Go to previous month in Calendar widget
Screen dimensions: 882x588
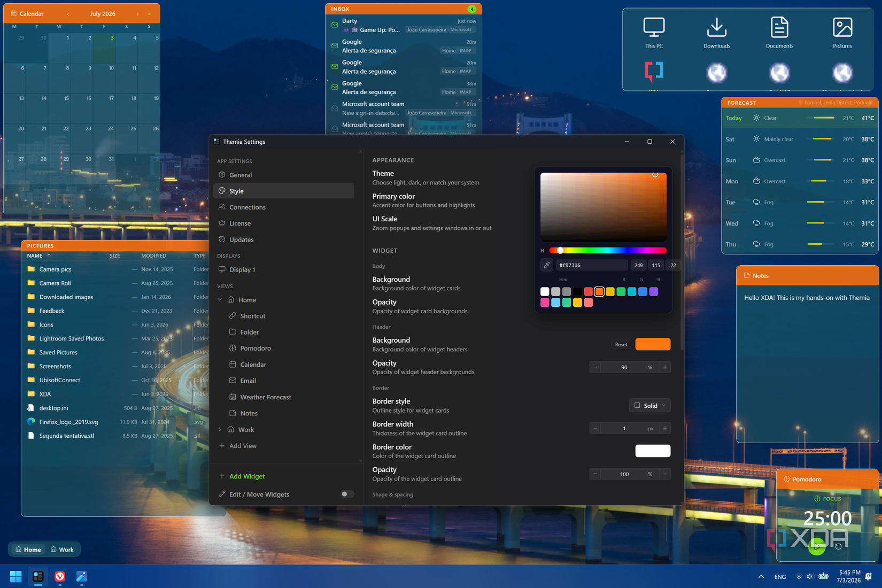68,14
